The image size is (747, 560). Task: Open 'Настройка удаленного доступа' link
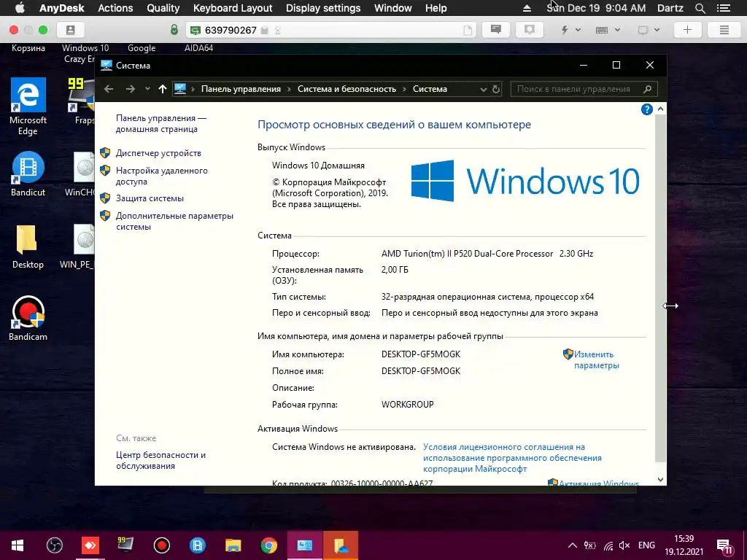(161, 176)
